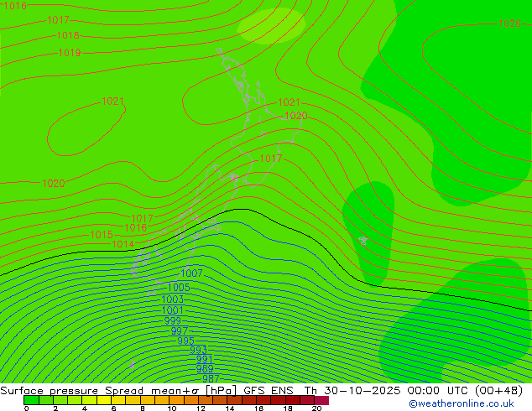Click the 'Th 30-10-2025 00:00 UTC' date text
The height and width of the screenshot is (411, 532).
(x=387, y=391)
